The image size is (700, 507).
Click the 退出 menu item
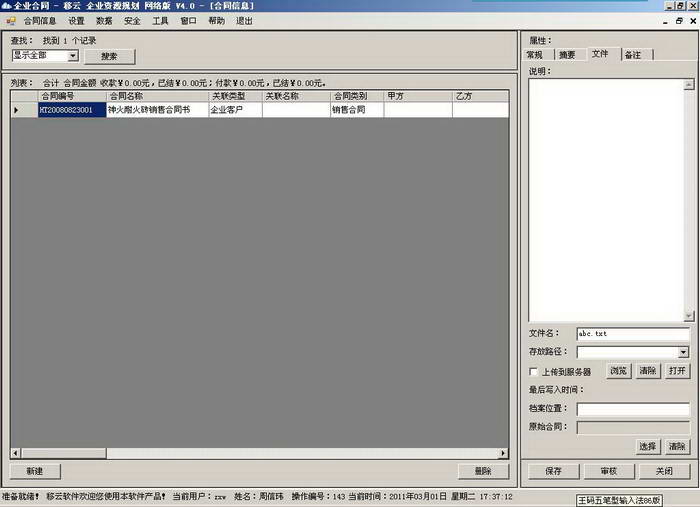(244, 21)
